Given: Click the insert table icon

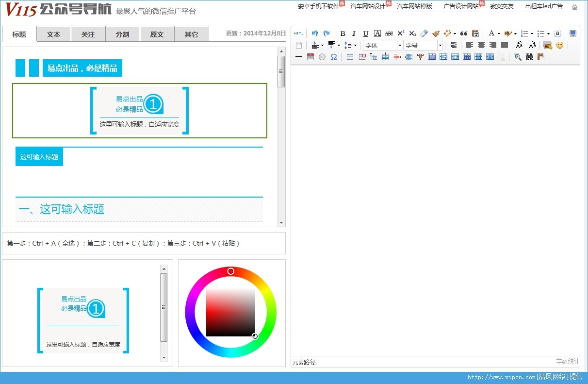Looking at the screenshot, I should [350, 57].
